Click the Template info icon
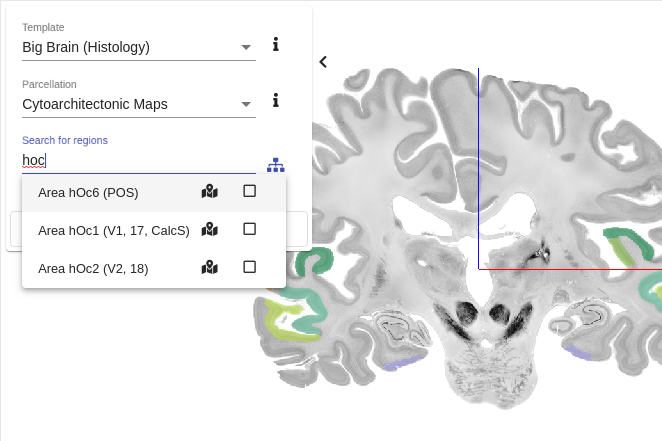 [276, 44]
